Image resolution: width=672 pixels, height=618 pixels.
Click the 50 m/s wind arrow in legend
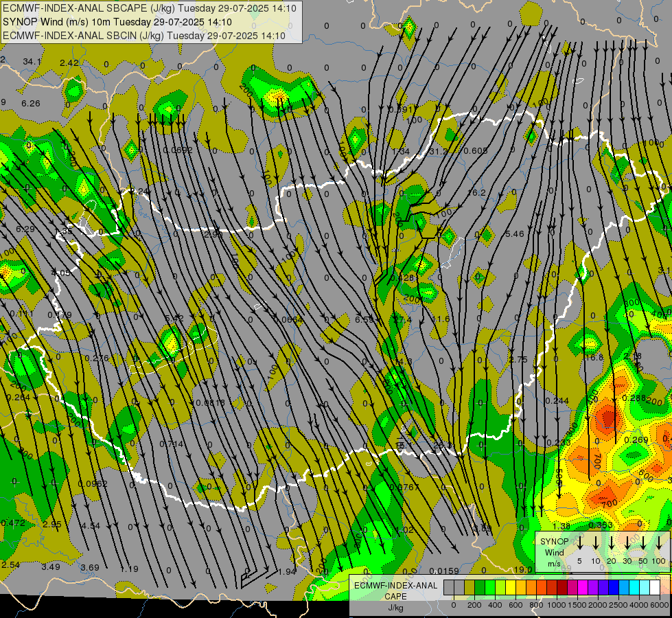pos(643,543)
